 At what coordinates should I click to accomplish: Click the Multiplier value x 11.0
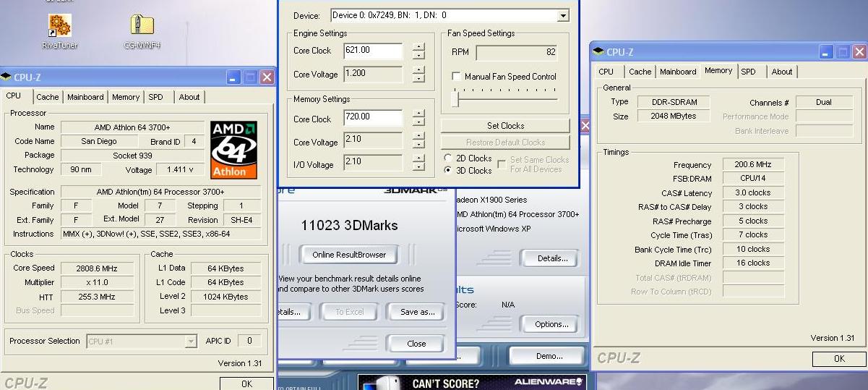pos(97,282)
